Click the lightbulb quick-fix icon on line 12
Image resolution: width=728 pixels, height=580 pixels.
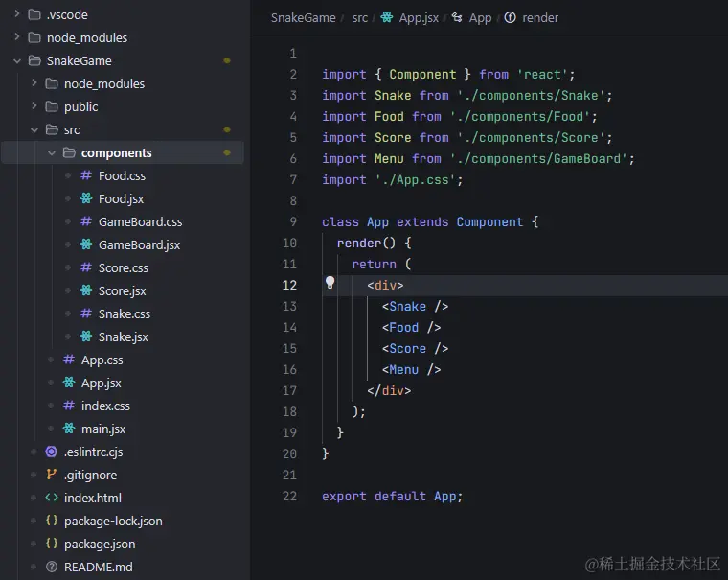pos(330,284)
